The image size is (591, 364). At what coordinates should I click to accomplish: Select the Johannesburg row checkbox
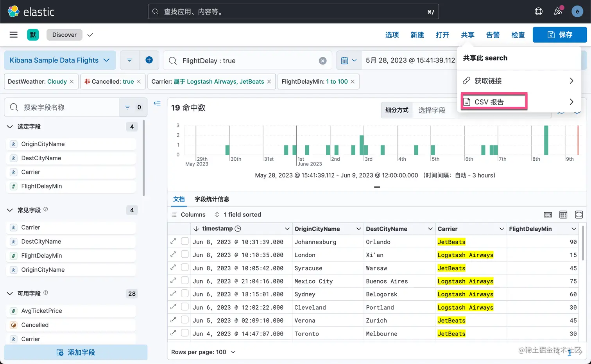185,241
